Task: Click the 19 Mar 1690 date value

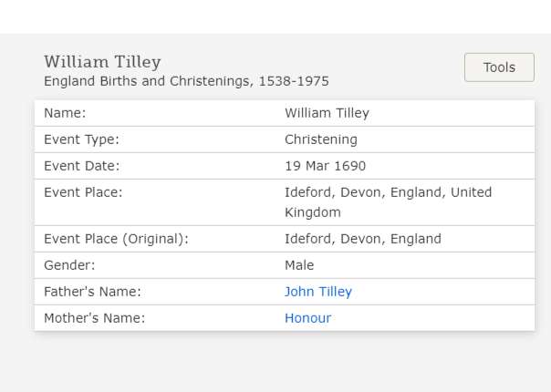Action: [x=325, y=166]
